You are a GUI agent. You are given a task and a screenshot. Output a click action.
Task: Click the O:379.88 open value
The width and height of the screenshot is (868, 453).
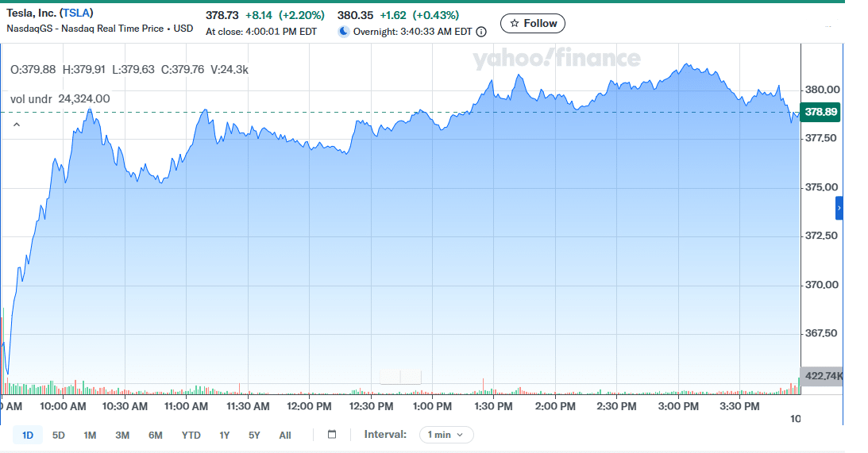point(33,70)
